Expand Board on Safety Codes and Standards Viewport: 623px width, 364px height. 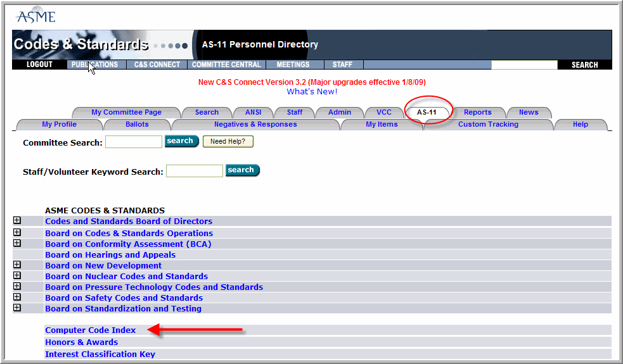(x=17, y=296)
